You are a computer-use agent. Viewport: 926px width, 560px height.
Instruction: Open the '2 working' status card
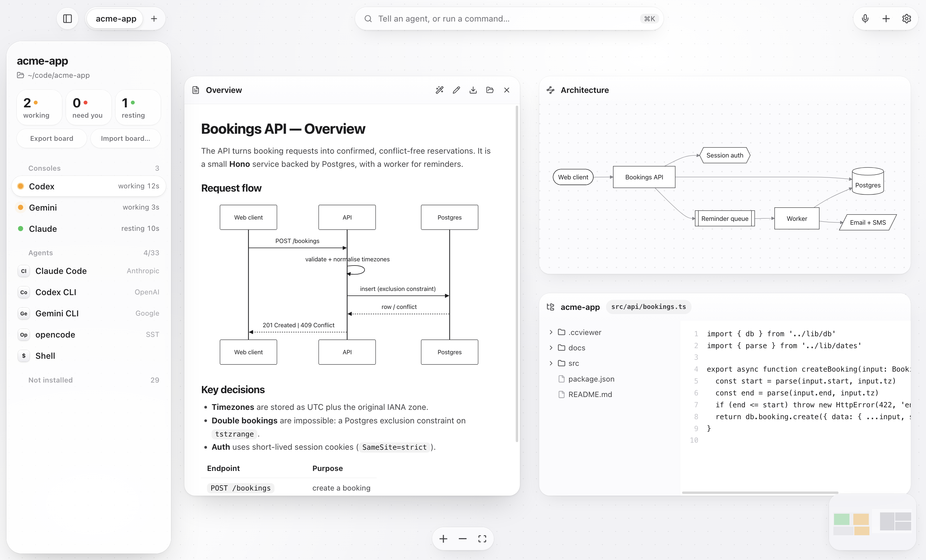[x=39, y=107]
